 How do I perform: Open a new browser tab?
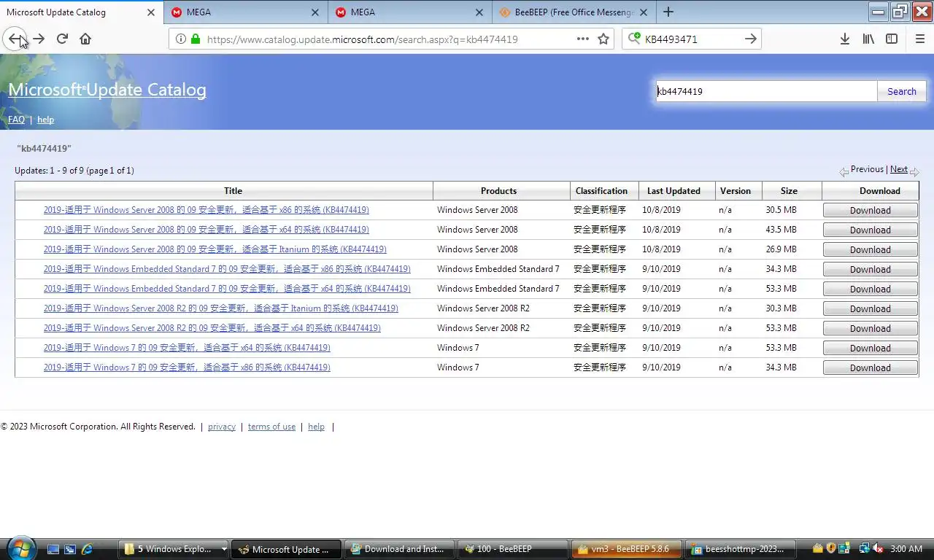pyautogui.click(x=668, y=12)
